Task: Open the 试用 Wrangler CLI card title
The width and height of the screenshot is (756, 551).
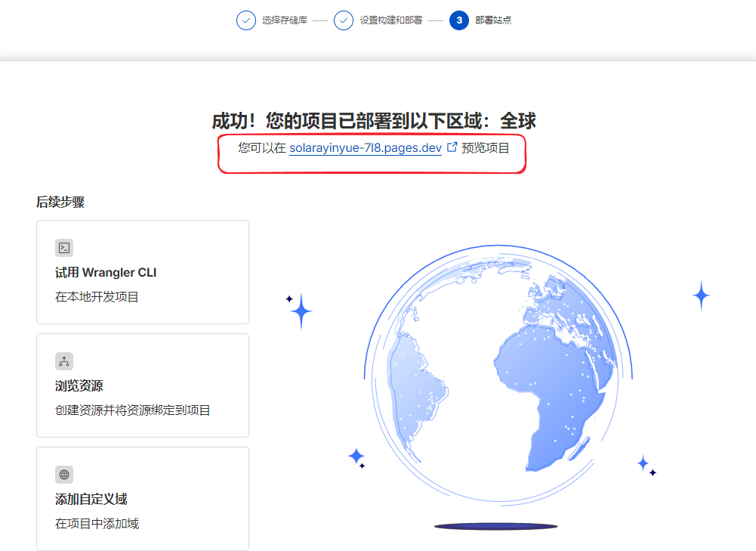Action: click(x=106, y=273)
